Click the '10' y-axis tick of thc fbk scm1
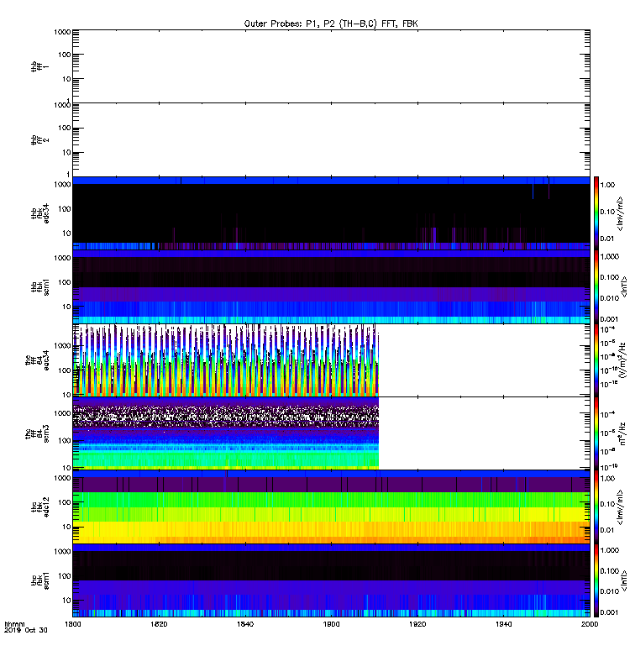 [66, 600]
